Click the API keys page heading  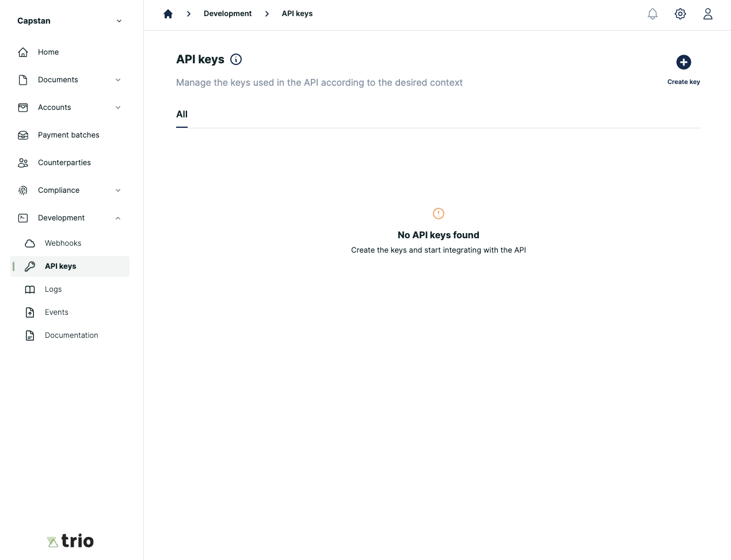click(x=200, y=59)
